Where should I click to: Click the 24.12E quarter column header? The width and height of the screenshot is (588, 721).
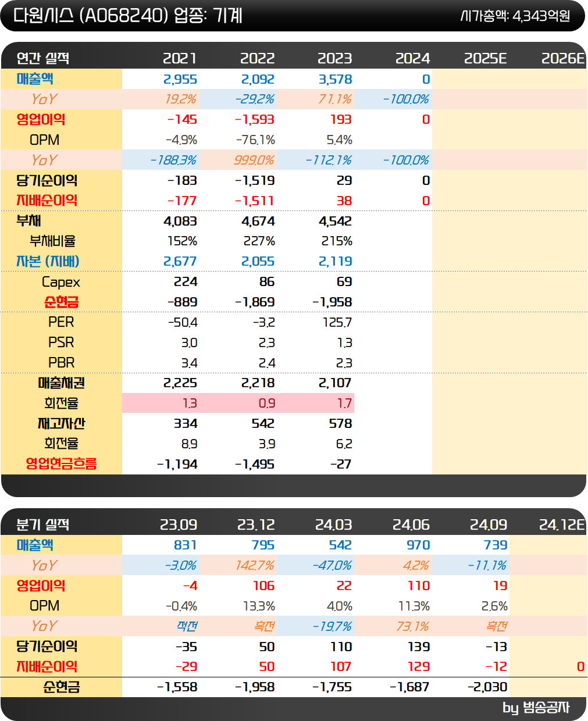tap(562, 524)
